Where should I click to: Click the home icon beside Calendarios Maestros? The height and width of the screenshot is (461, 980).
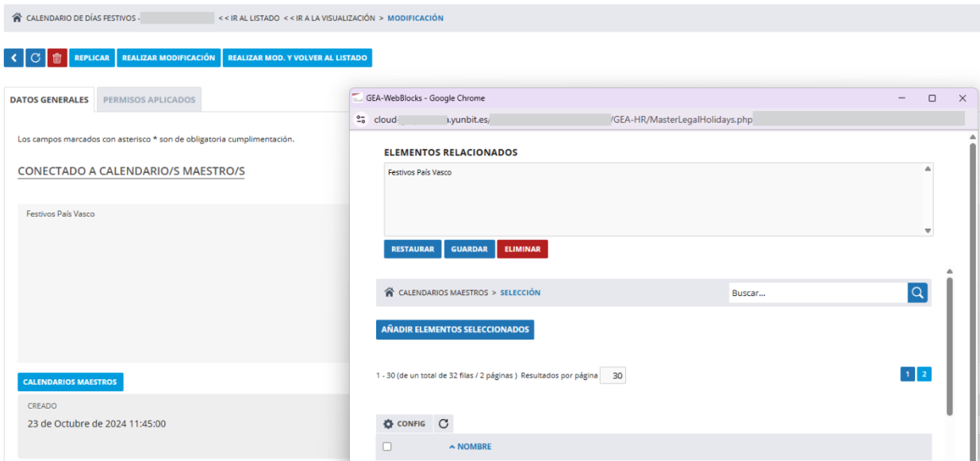(x=389, y=293)
